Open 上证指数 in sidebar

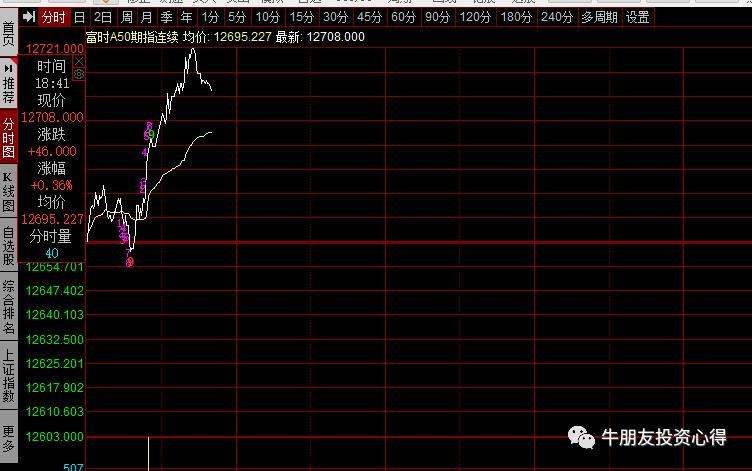9,376
